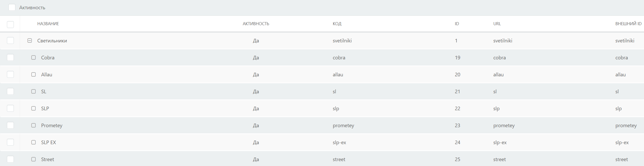
Task: Toggle the Активность filter checkbox
Action: [x=12, y=7]
